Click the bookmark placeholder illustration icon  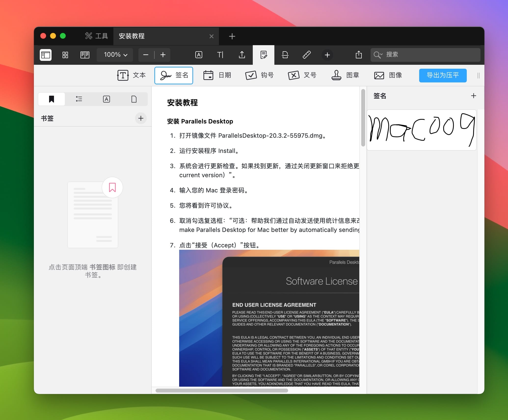(x=112, y=187)
